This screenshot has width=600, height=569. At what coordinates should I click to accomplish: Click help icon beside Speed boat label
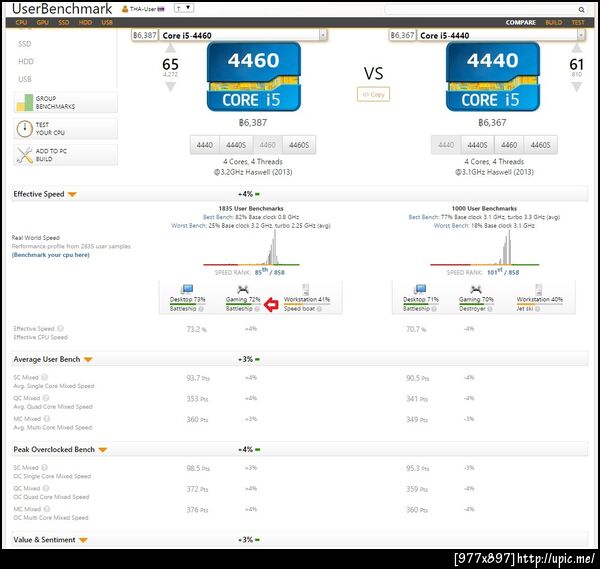[x=319, y=309]
